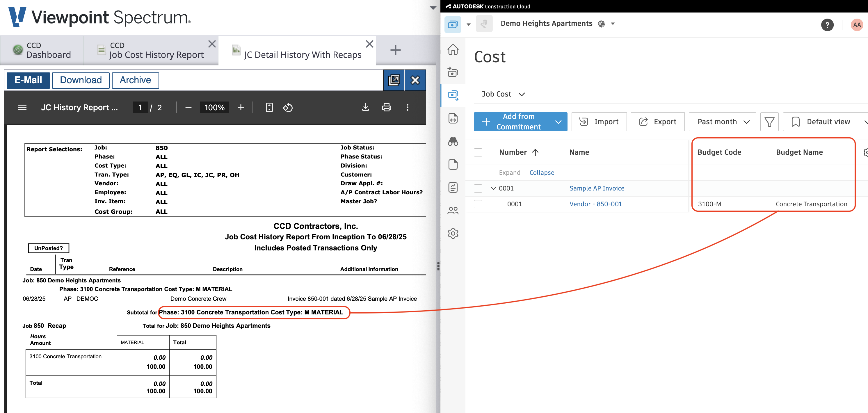This screenshot has height=413, width=868.
Task: Close the report viewer with X
Action: [x=415, y=80]
